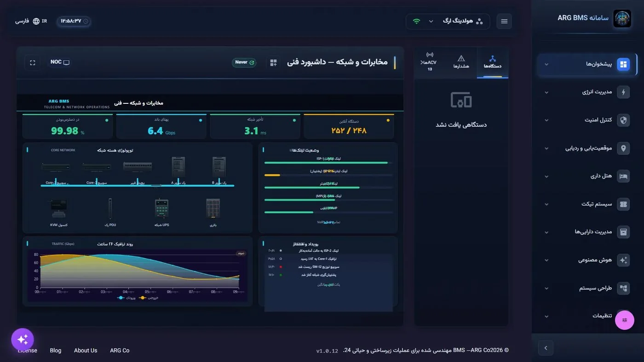Screen dimensions: 644x362
Task: Open the hamburger menu in top bar
Action: [x=504, y=22]
